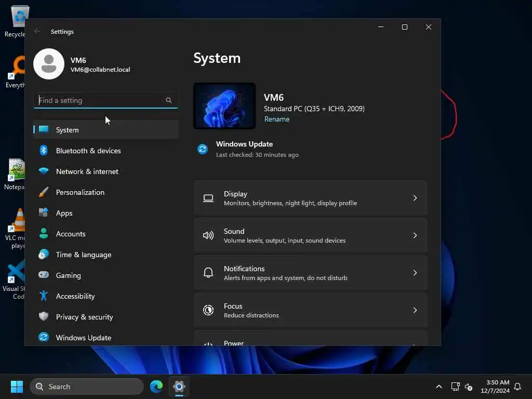Open Notifications alerts row

tap(311, 273)
